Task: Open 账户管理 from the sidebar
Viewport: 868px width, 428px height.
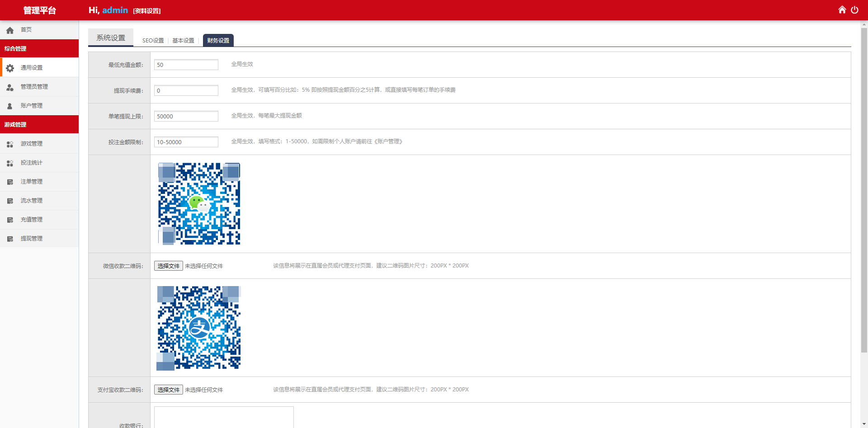Action: (39, 105)
